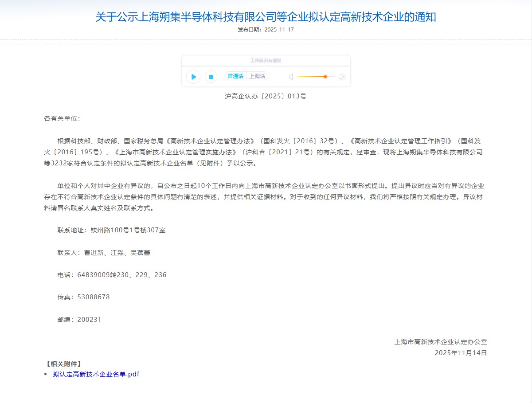Stop the voice broadcast playback
Screen dimensions: 532x403
coord(211,77)
